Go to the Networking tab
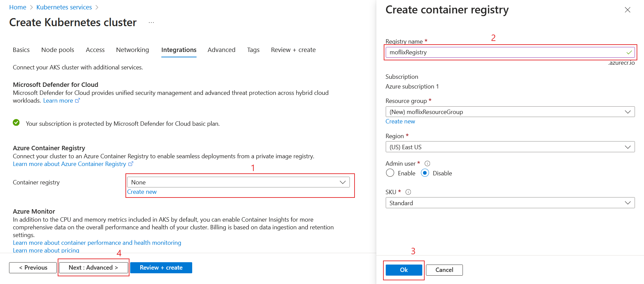This screenshot has width=644, height=284. [132, 50]
